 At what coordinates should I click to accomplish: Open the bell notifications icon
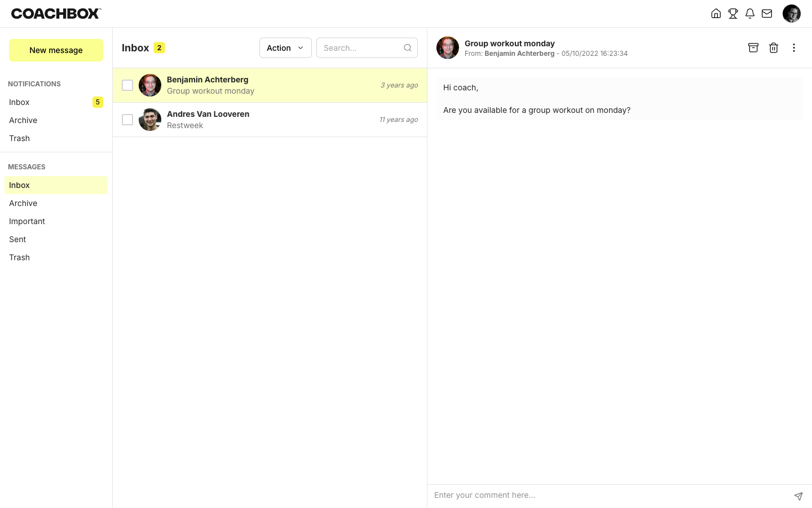[x=750, y=14]
